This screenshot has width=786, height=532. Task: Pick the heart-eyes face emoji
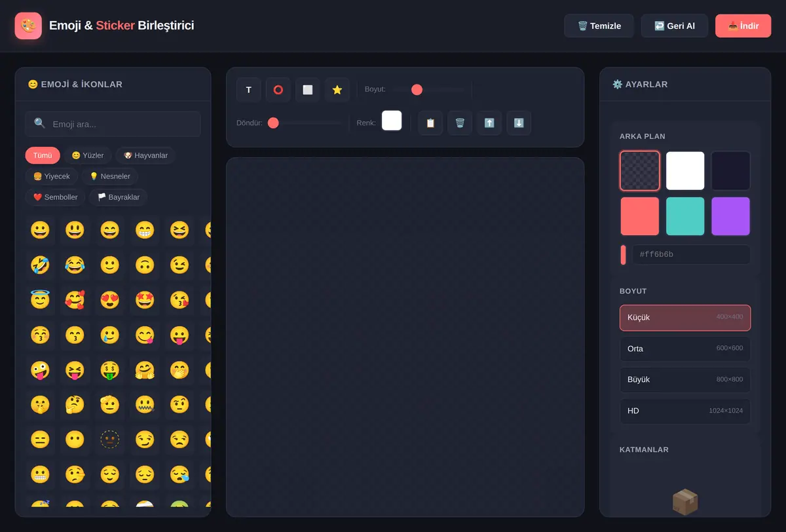[x=110, y=300]
